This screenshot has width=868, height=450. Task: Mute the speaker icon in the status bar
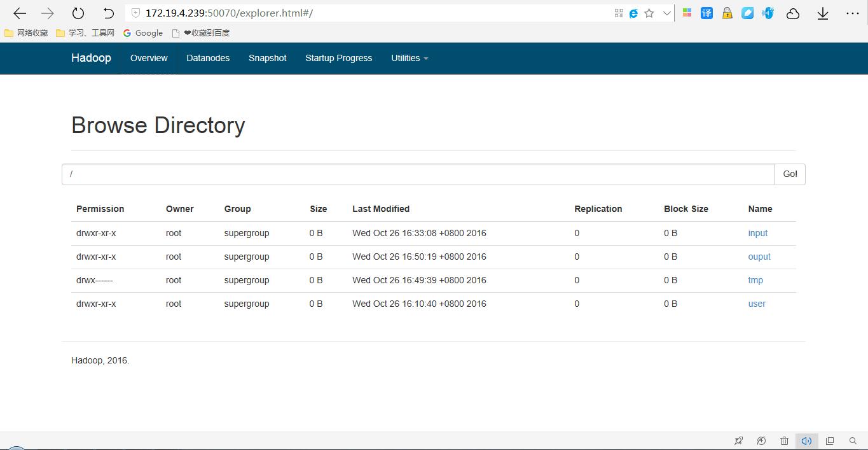(807, 440)
